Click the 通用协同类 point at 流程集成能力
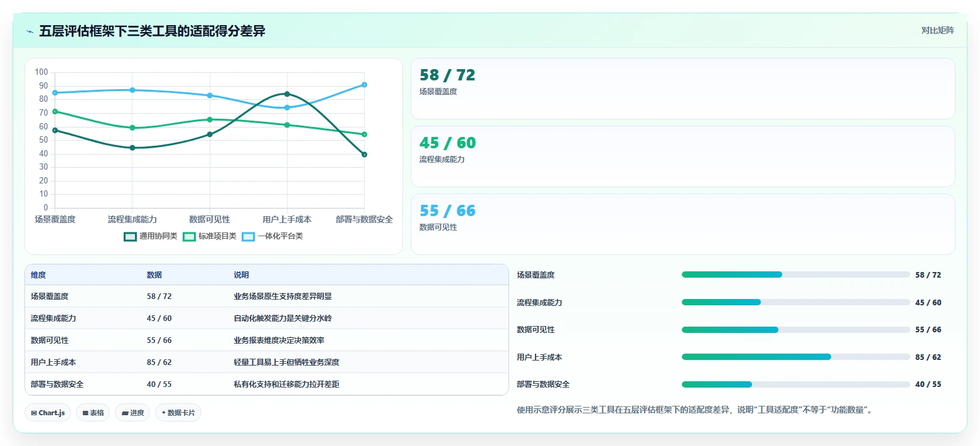Viewport: 980px width, 446px height. coord(132,148)
